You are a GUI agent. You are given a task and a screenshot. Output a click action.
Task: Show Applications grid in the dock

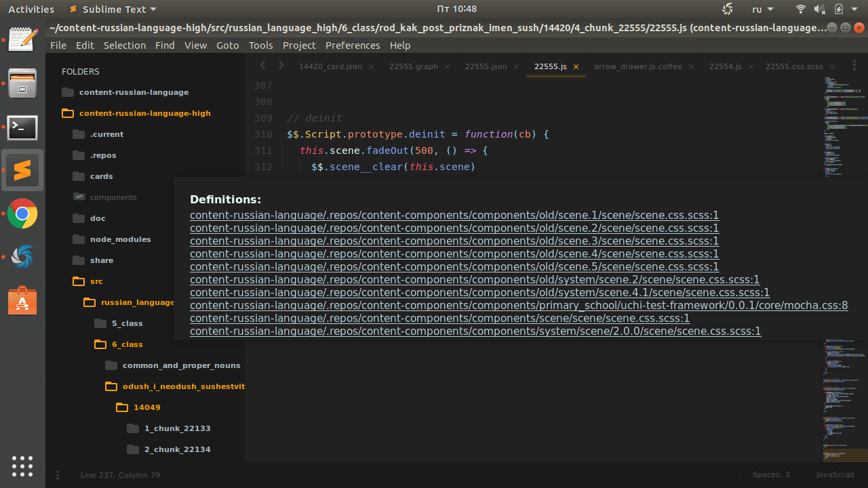click(x=22, y=466)
